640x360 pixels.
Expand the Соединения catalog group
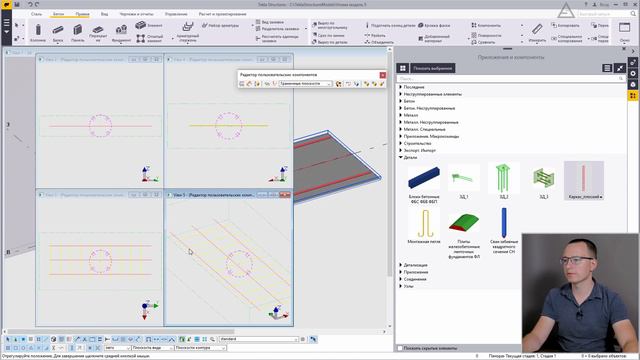click(x=400, y=279)
